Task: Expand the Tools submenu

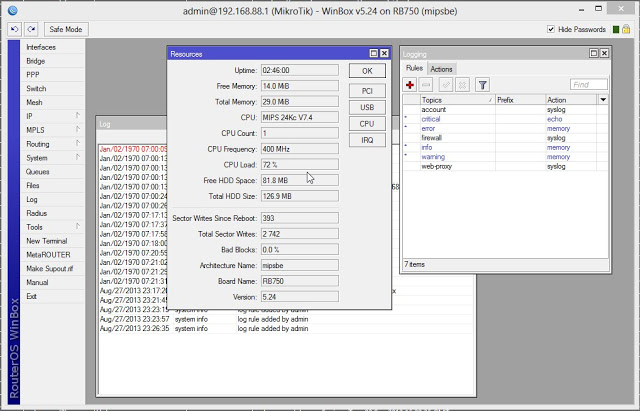Action: click(52, 227)
